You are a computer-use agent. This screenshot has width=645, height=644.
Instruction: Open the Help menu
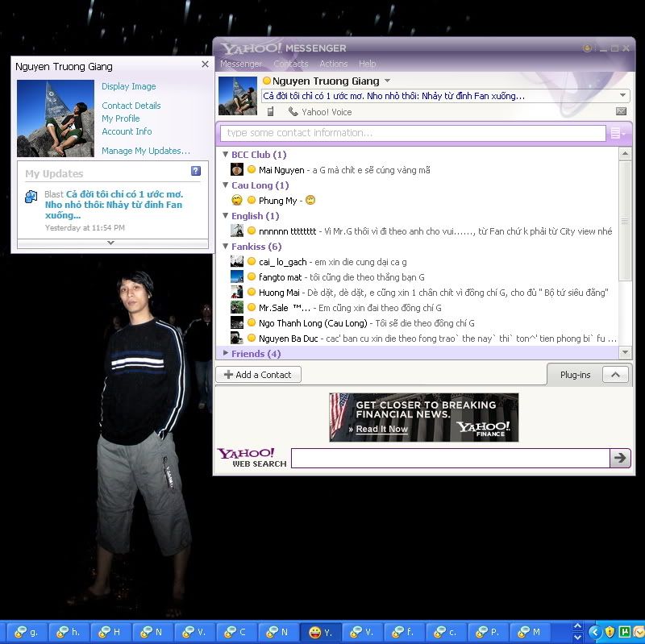pyautogui.click(x=368, y=64)
